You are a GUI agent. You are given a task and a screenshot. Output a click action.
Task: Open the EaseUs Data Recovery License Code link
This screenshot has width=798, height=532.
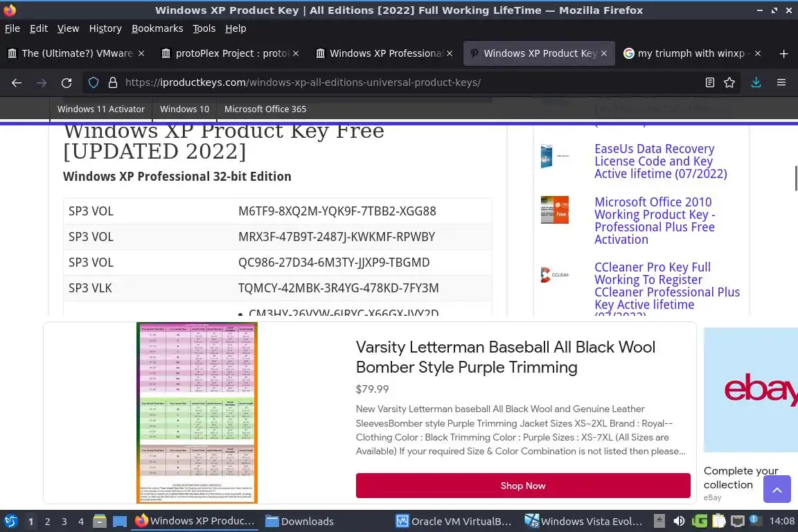tap(661, 161)
